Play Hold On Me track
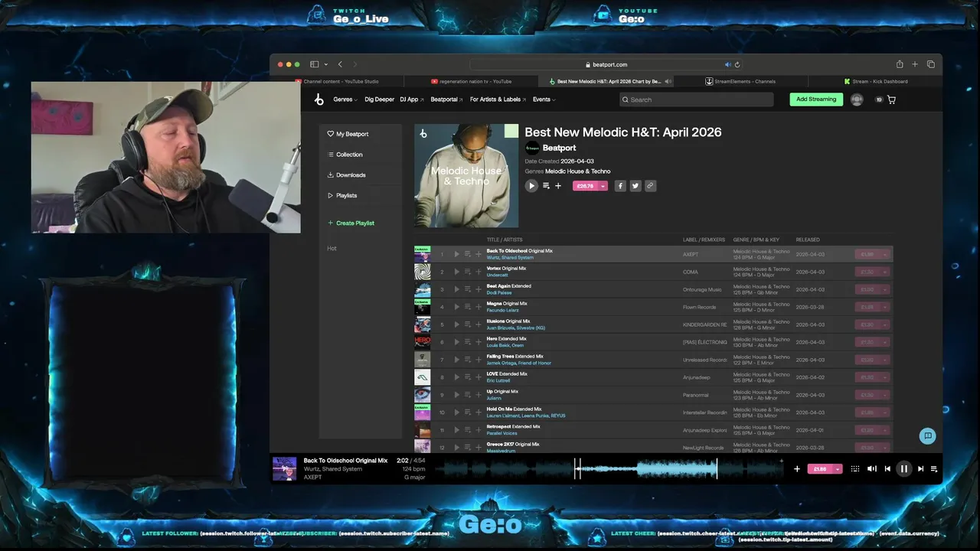The height and width of the screenshot is (551, 980). pos(456,412)
